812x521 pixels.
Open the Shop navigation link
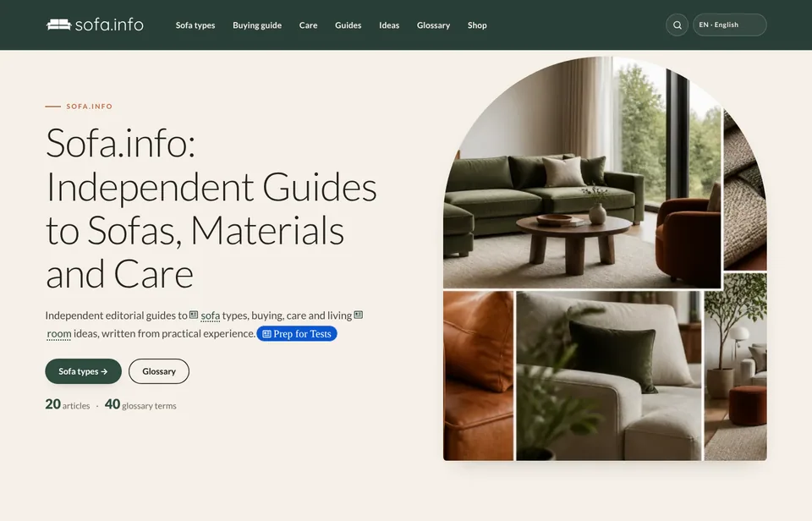[477, 25]
